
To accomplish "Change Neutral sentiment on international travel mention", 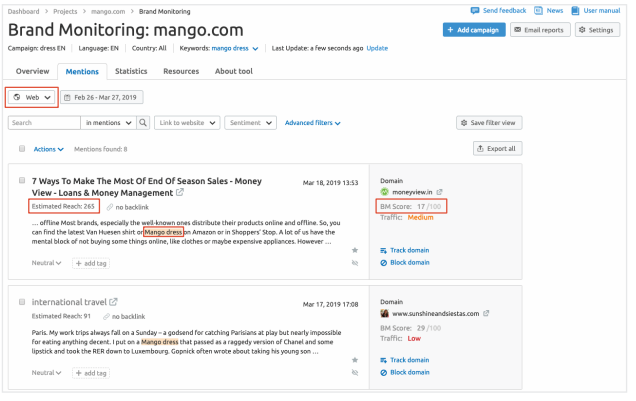I will pyautogui.click(x=47, y=373).
